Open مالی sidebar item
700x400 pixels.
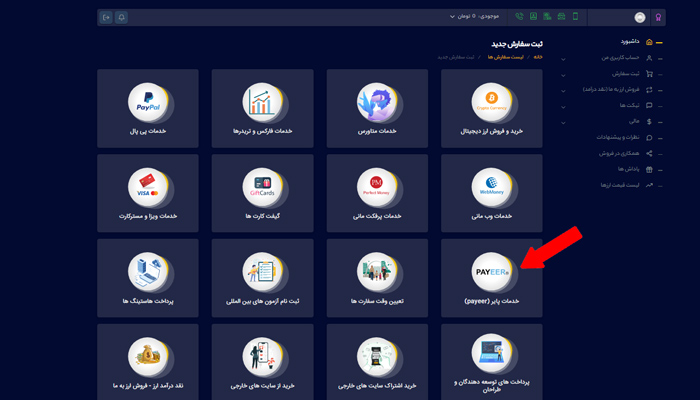tap(634, 121)
